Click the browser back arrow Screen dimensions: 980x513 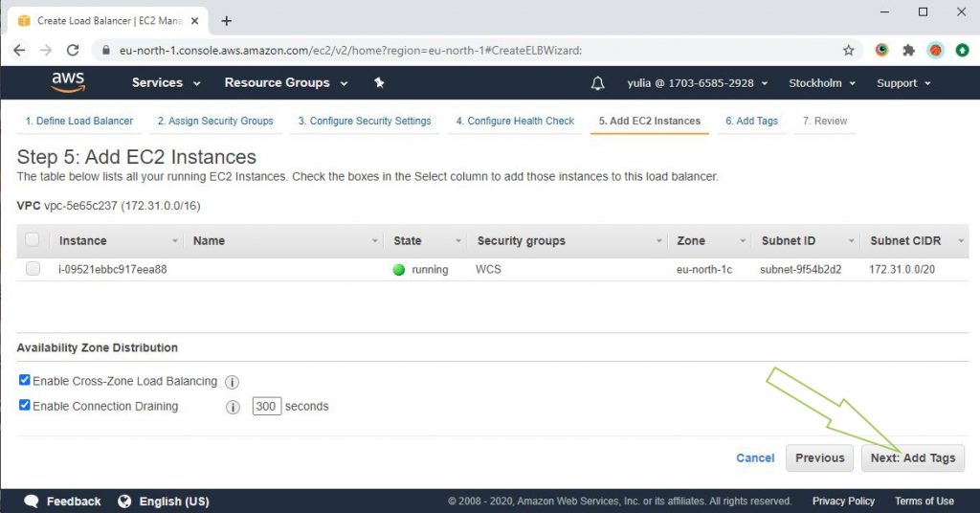tap(19, 50)
